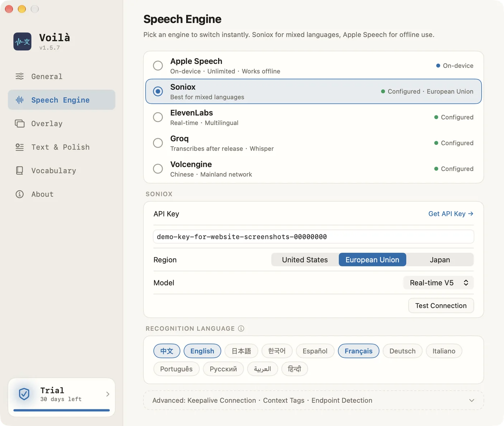Click the Recognition Language info icon
504x426 pixels.
241,328
